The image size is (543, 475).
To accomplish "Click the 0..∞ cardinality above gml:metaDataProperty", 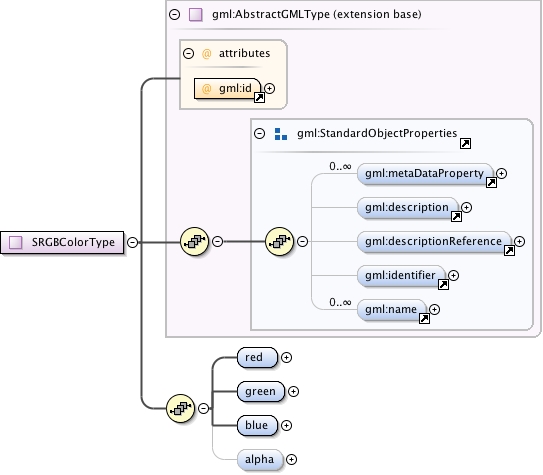I will pos(340,167).
